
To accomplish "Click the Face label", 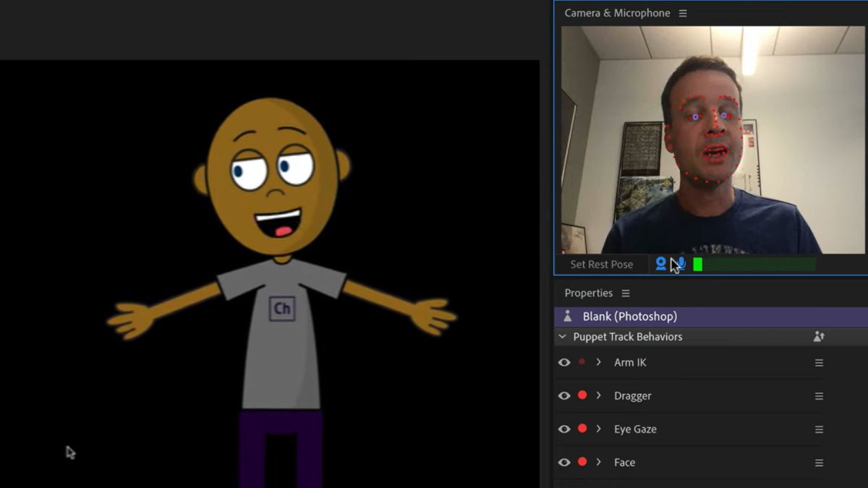I will click(624, 462).
